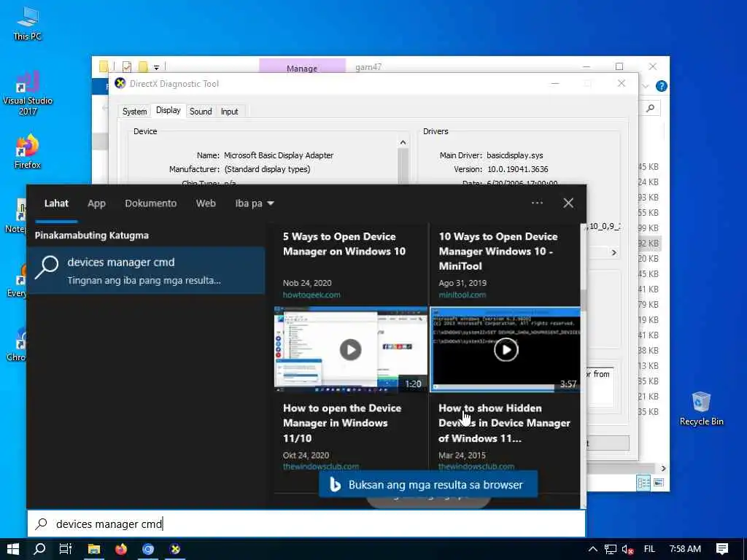
Task: Switch to Chrome on the taskbar
Action: 148,549
